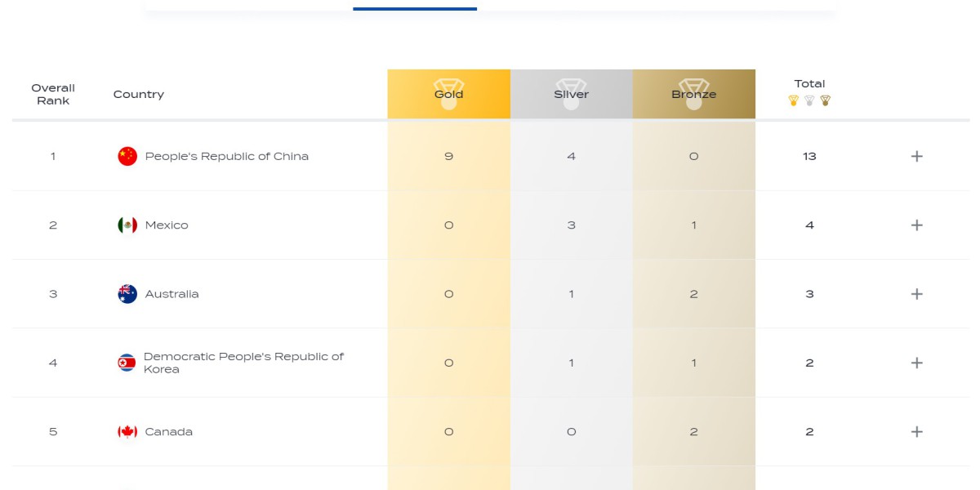The height and width of the screenshot is (490, 980).
Task: Click the Total medals trio icon
Action: coord(808,101)
